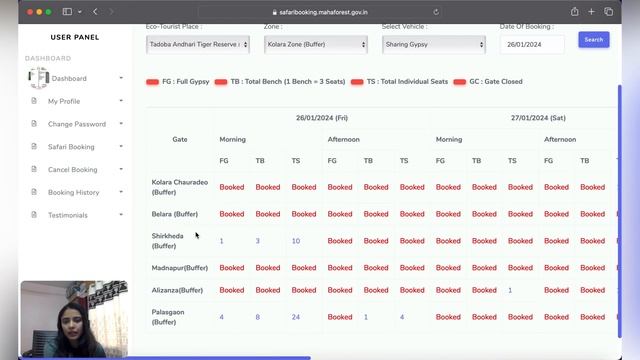This screenshot has width=640, height=360.
Task: Select Palasgaon Friday afternoon TB value 1
Action: (x=366, y=317)
